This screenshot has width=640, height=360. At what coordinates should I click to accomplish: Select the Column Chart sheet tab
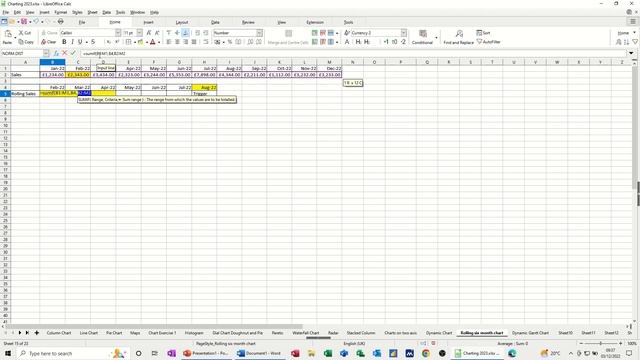59,333
